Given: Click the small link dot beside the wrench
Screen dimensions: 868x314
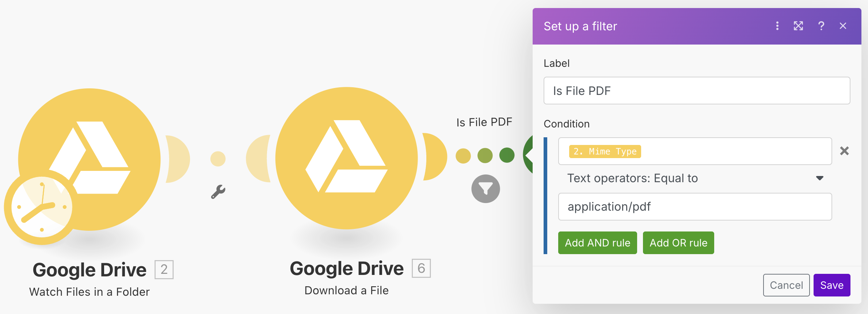Looking at the screenshot, I should tap(218, 159).
